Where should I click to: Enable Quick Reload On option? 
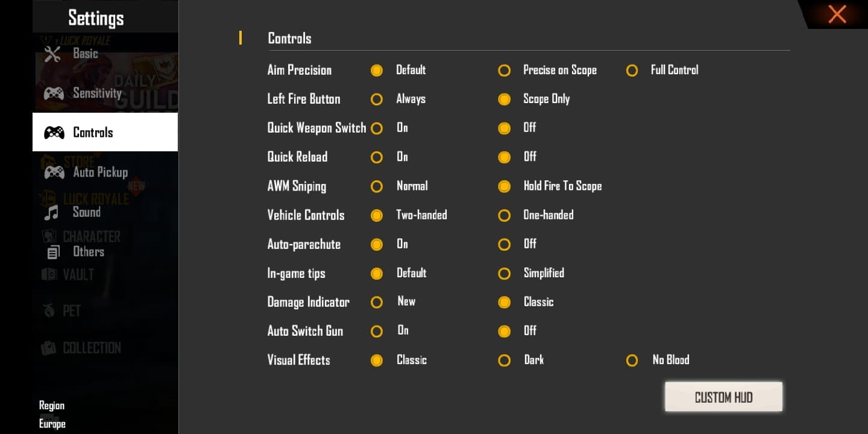pyautogui.click(x=377, y=157)
